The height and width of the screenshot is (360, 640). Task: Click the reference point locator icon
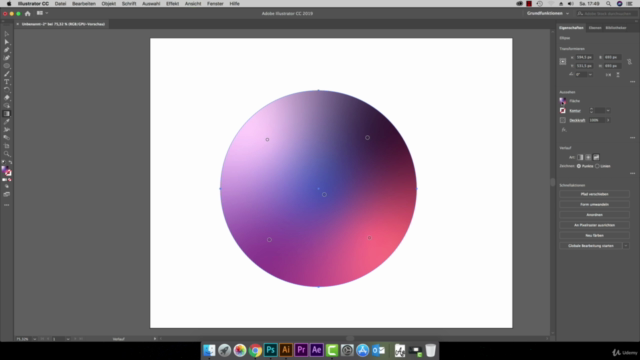[x=563, y=62]
